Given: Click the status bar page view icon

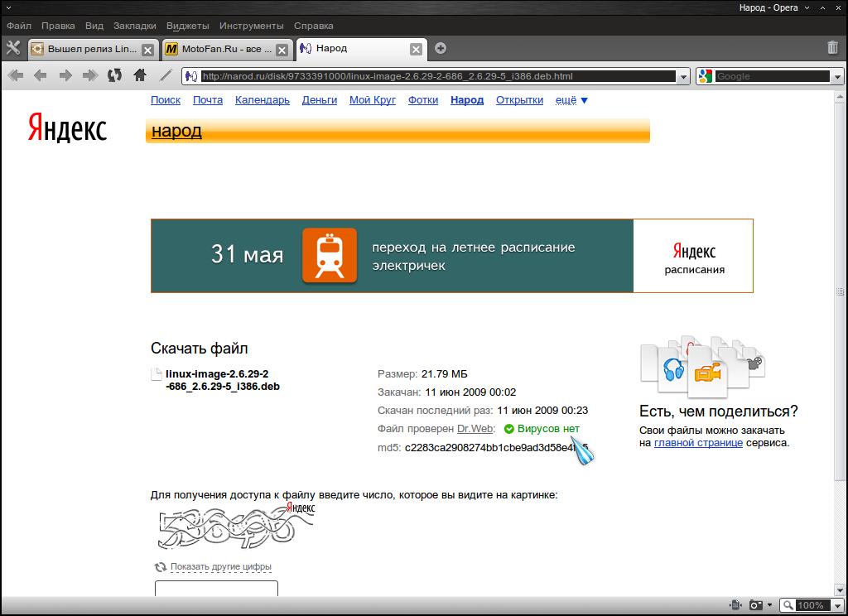Looking at the screenshot, I should tap(735, 604).
